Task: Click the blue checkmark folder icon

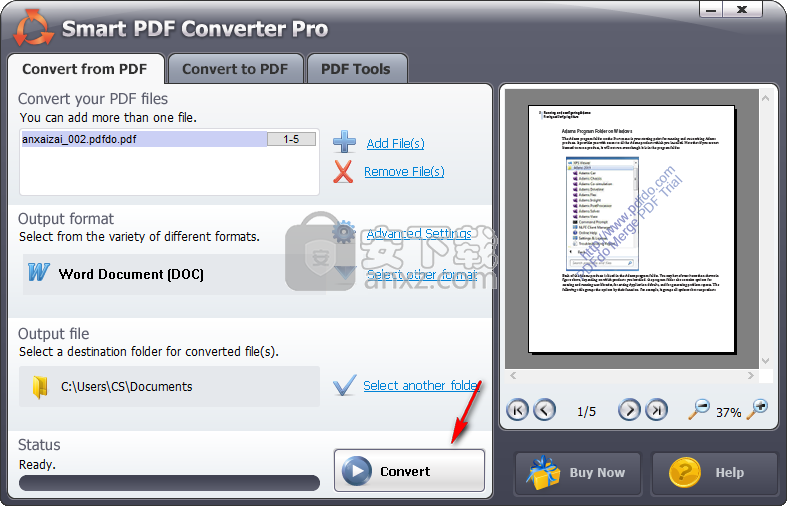Action: coord(344,385)
